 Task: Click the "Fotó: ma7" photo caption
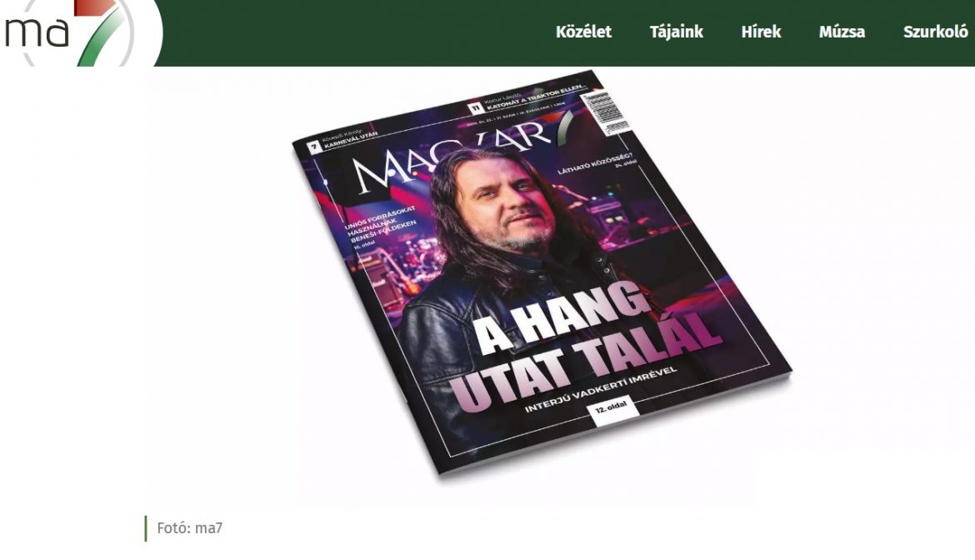[x=190, y=528]
